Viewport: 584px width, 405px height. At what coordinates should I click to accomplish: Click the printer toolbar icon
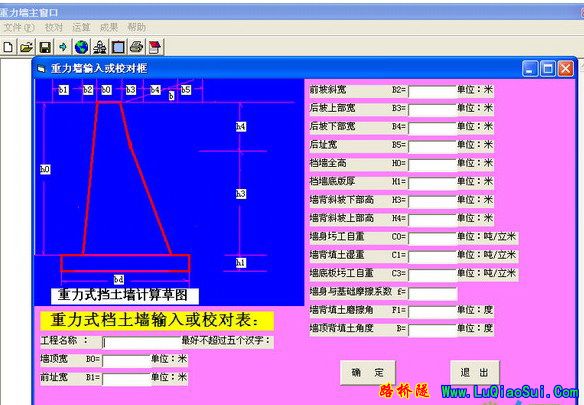click(x=137, y=47)
